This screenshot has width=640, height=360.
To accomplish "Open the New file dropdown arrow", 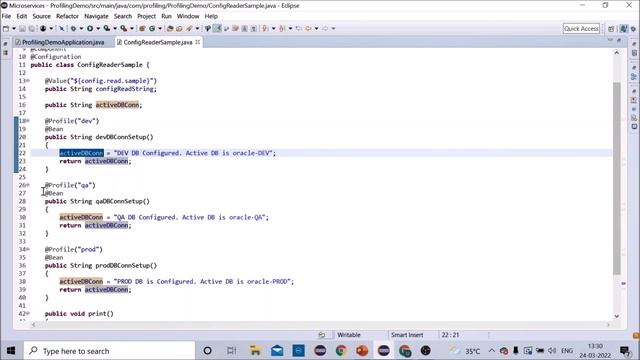I will 13,29.
